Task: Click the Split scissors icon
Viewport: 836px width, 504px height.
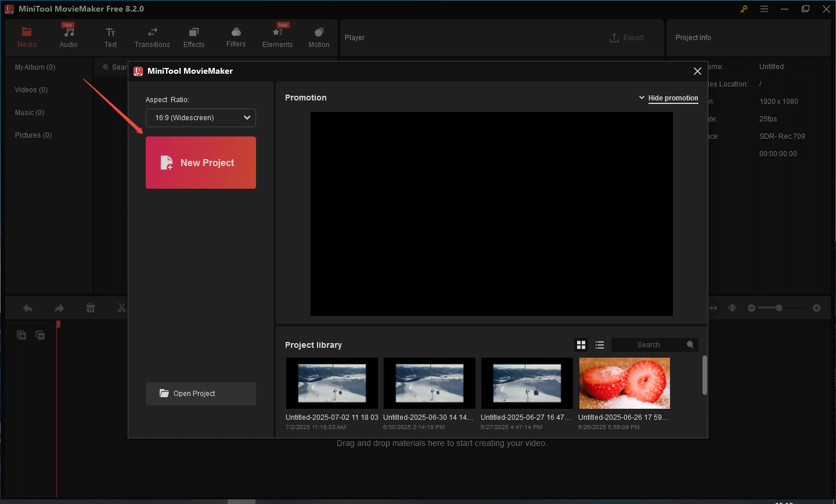Action: click(122, 308)
